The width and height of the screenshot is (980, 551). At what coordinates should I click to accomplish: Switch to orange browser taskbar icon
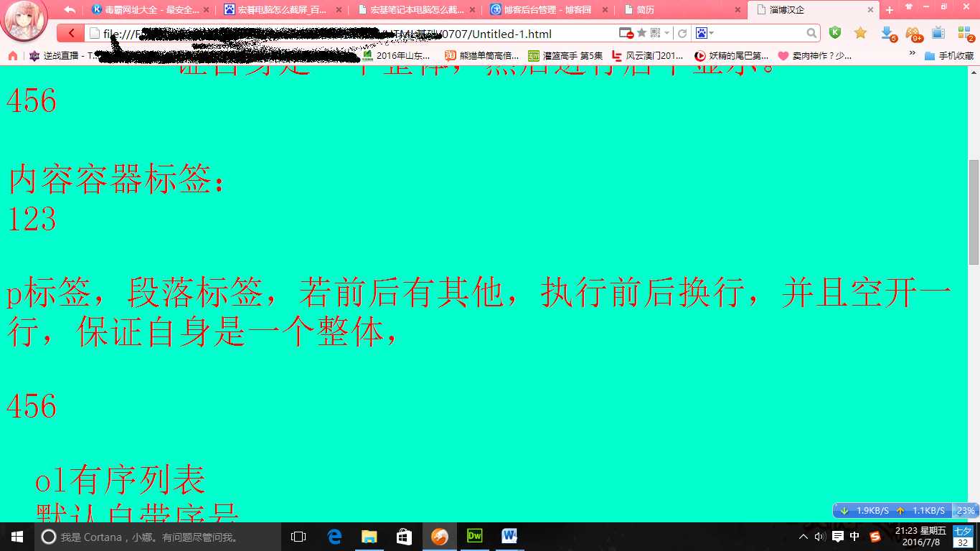440,537
